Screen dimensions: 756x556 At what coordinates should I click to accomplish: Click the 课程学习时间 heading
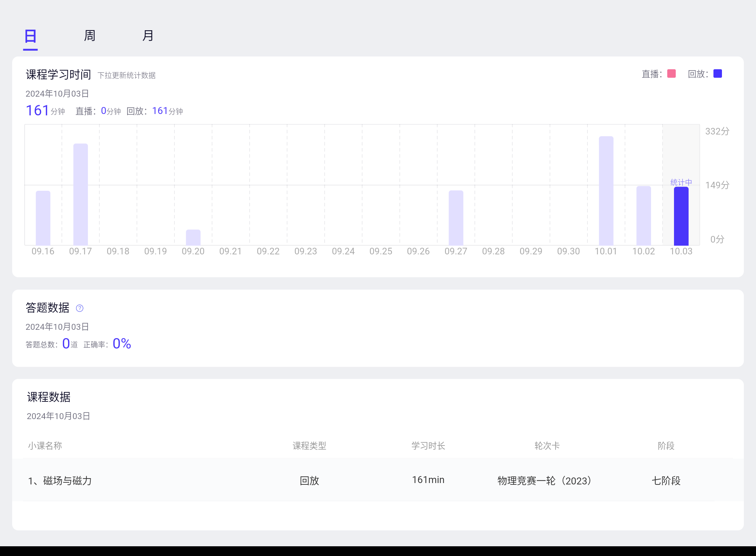click(x=58, y=74)
